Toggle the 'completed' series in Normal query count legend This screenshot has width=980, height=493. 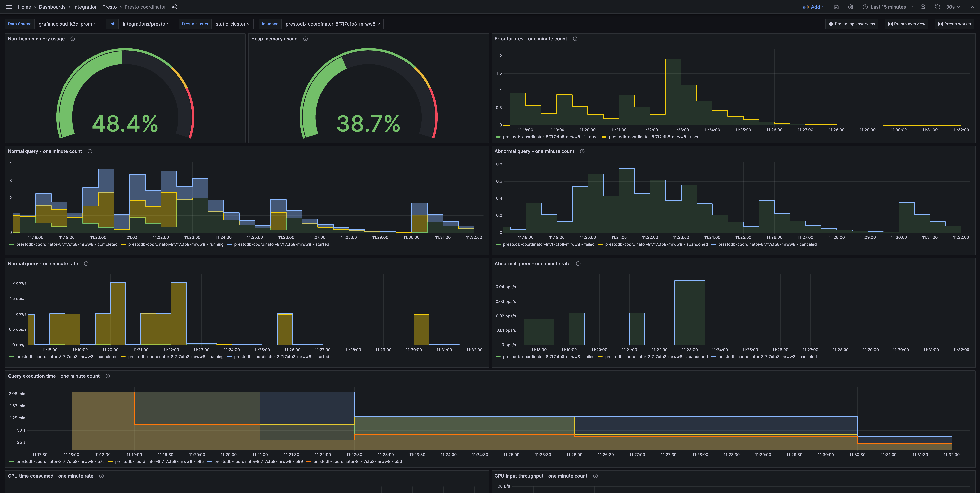pyautogui.click(x=67, y=244)
